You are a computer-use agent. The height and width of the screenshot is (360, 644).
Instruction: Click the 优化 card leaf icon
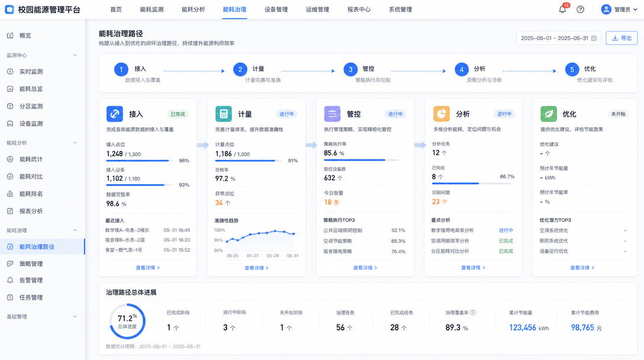pyautogui.click(x=548, y=114)
